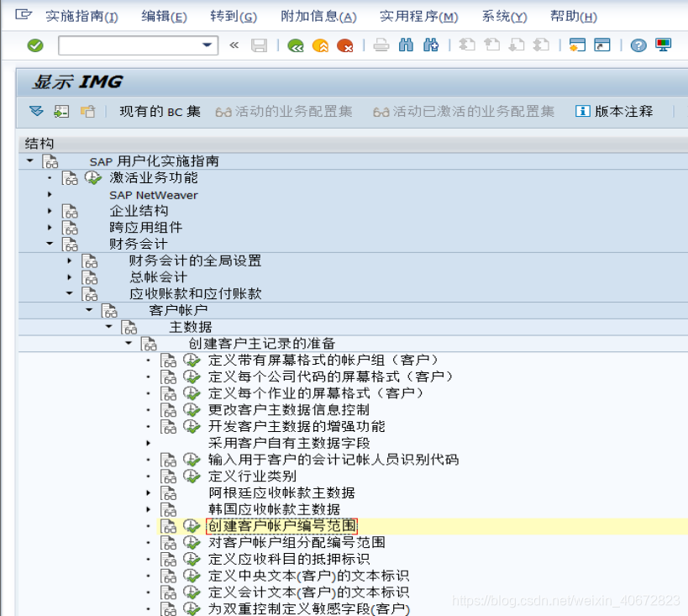This screenshot has width=688, height=616.
Task: Click the Customize Local Layout monitor icon
Action: tap(663, 45)
